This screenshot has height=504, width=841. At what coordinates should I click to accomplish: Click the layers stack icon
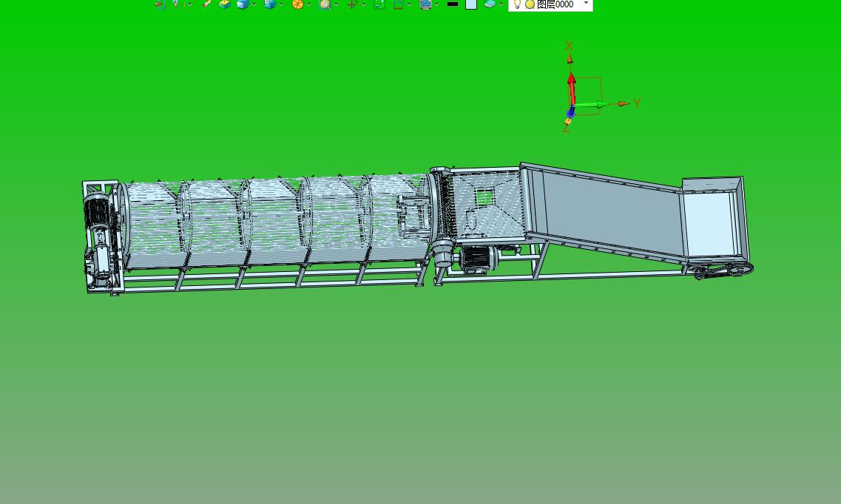click(x=490, y=4)
